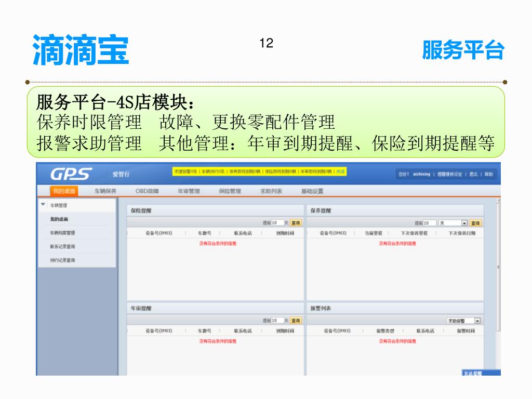Click 下次保养里程 column header

[414, 233]
